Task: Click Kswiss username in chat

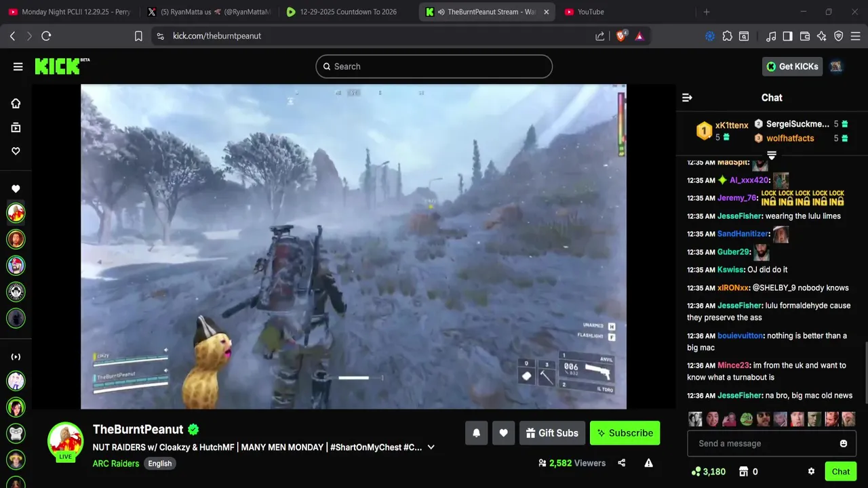Action: [x=730, y=270]
